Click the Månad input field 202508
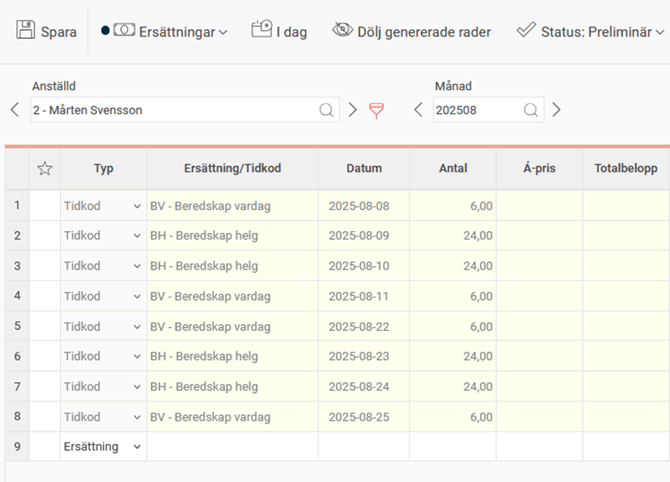 [x=475, y=110]
